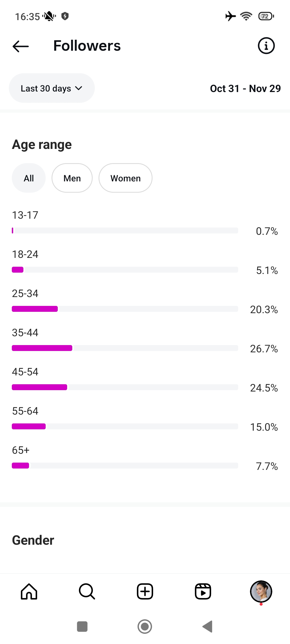Tap the create new post icon
Image resolution: width=290 pixels, height=644 pixels.
coord(145,591)
